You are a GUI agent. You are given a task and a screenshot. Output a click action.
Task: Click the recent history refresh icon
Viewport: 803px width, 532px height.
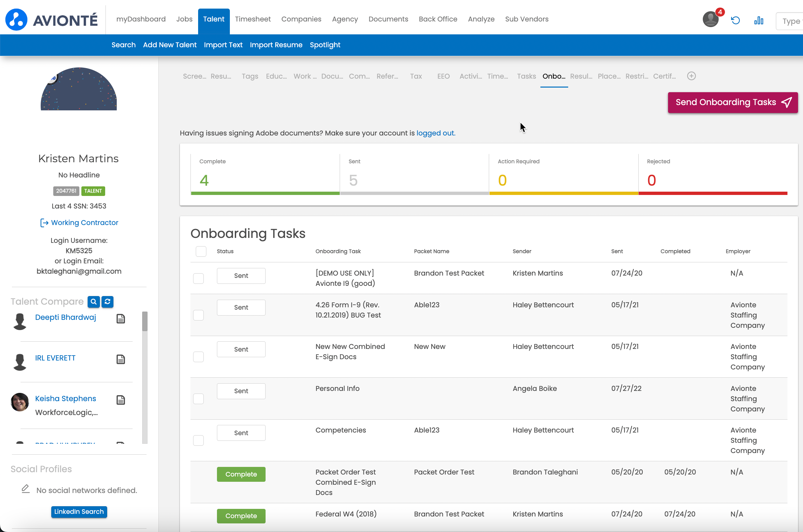tap(736, 20)
